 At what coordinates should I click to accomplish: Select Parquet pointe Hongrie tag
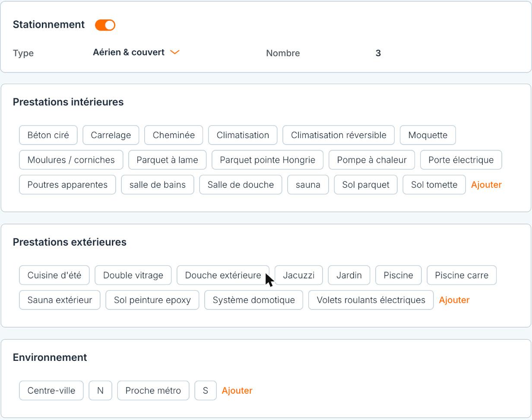[267, 160]
